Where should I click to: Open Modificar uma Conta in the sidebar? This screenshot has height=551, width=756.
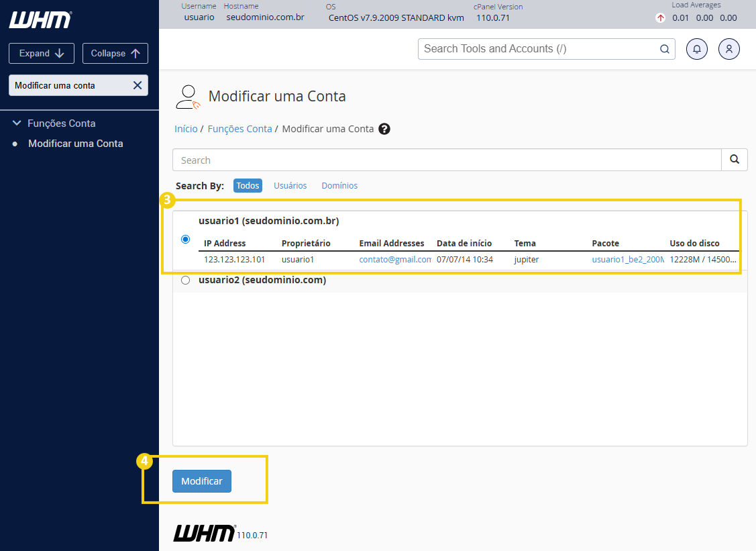(76, 144)
